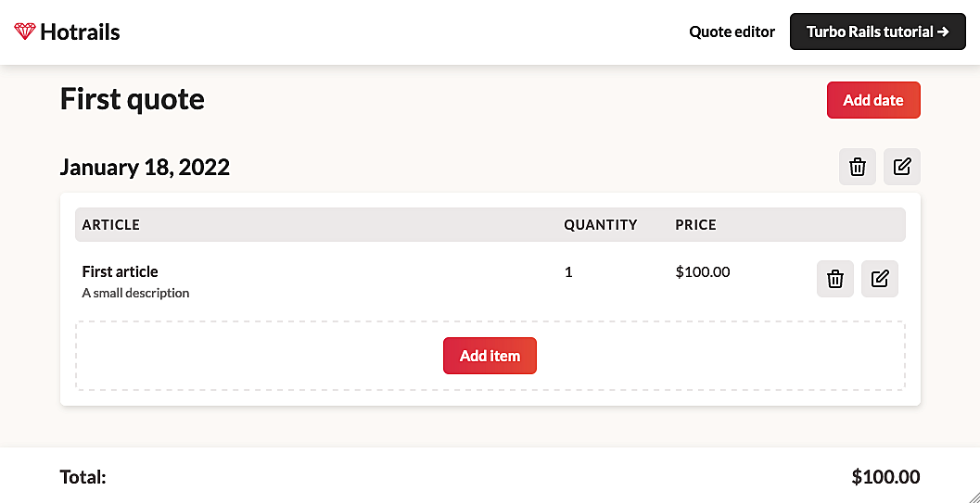Click the Add date button
Image resolution: width=980 pixels, height=503 pixels.
873,100
